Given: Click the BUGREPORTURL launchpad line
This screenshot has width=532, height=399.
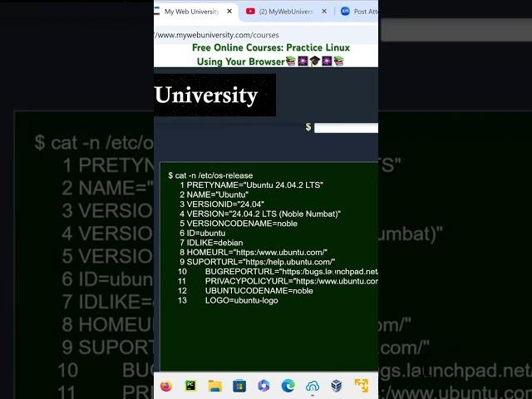Looking at the screenshot, I should 278,272.
